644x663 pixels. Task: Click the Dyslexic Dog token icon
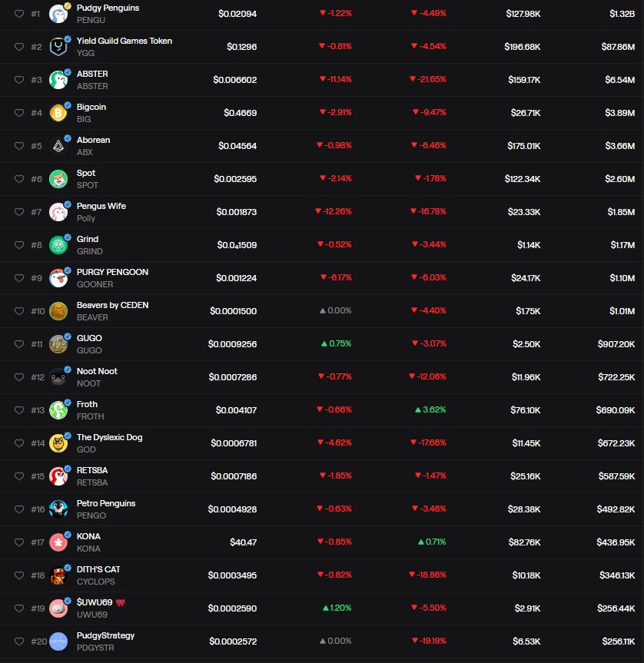click(x=58, y=443)
